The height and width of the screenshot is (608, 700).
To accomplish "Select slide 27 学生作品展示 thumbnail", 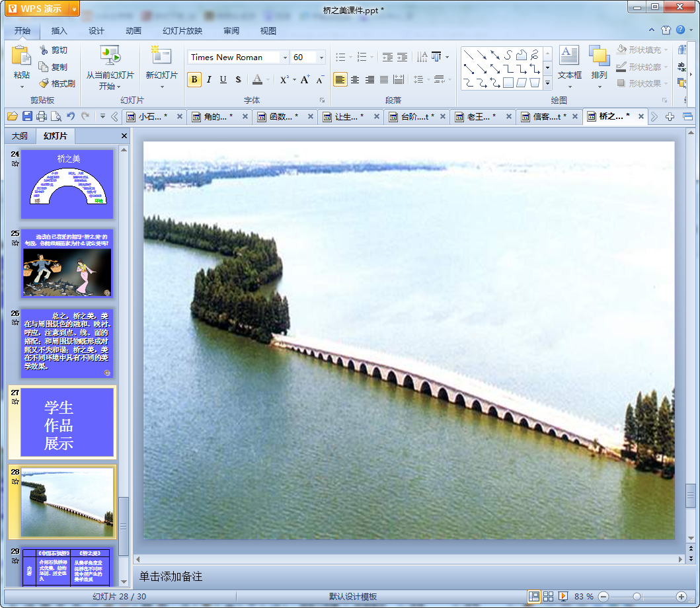I will tap(67, 422).
